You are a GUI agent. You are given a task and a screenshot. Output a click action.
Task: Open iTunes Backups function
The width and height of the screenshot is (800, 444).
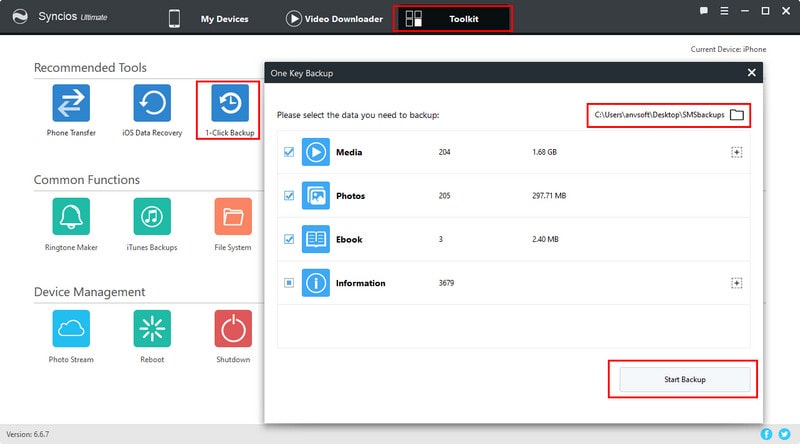[x=152, y=216]
